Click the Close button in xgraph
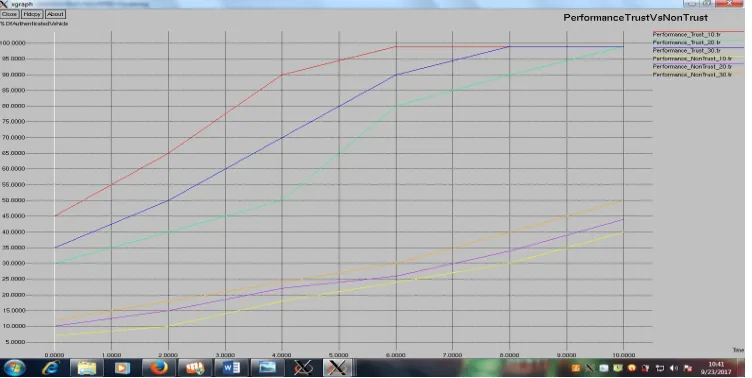 click(x=9, y=14)
